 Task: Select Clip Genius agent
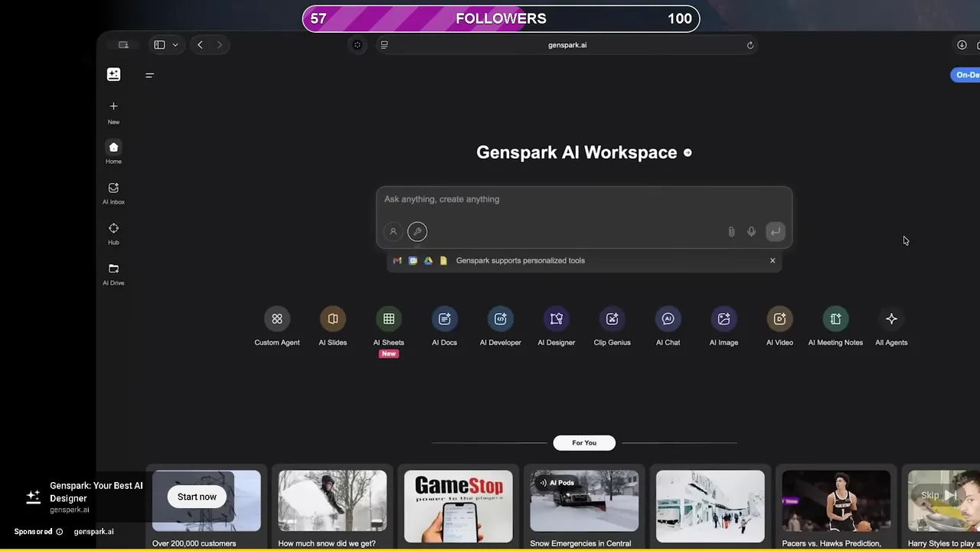tap(612, 319)
